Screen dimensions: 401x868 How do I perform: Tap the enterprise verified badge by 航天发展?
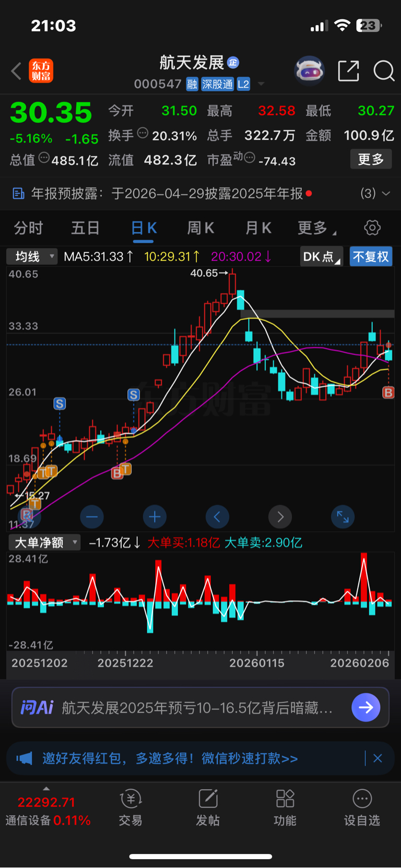point(233,63)
